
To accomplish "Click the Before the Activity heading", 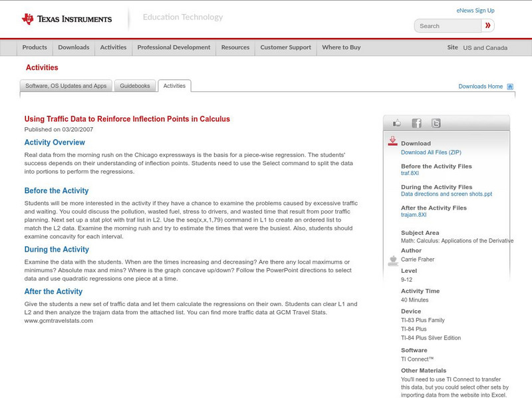I will [x=57, y=190].
